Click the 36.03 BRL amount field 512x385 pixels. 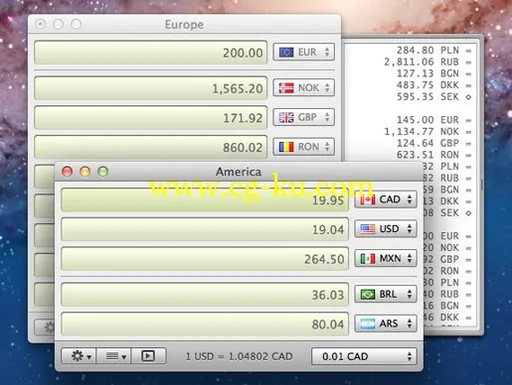tap(205, 295)
